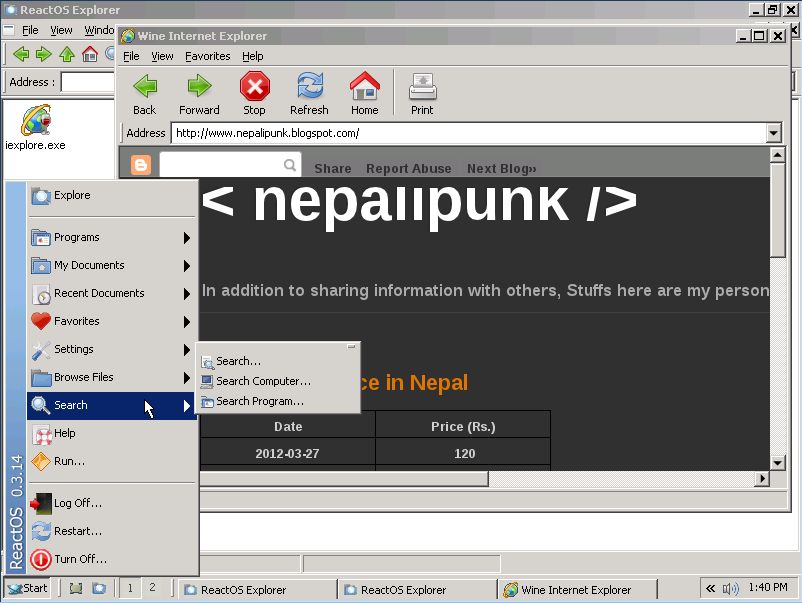
Task: Click the Report Abuse link
Action: [409, 169]
